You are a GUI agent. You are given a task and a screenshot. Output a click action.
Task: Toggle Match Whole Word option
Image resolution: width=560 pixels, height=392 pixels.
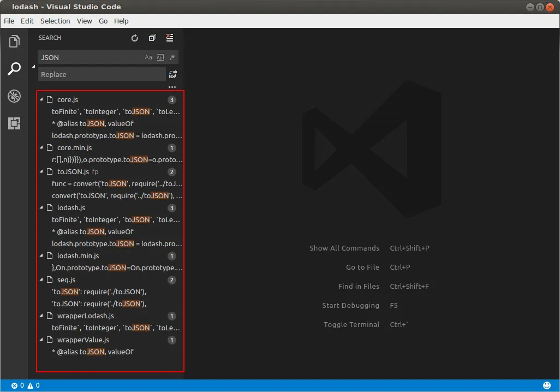[160, 57]
